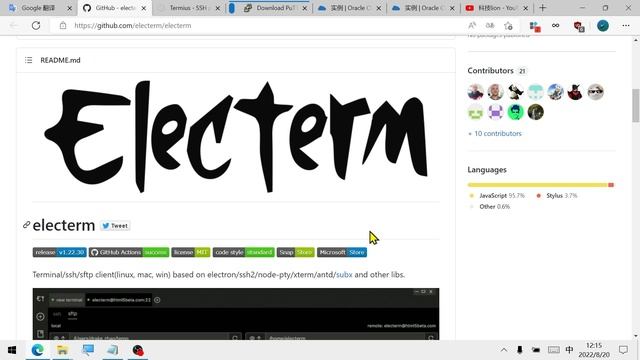
Task: Open the Microsoft Store badge
Action: point(342,252)
